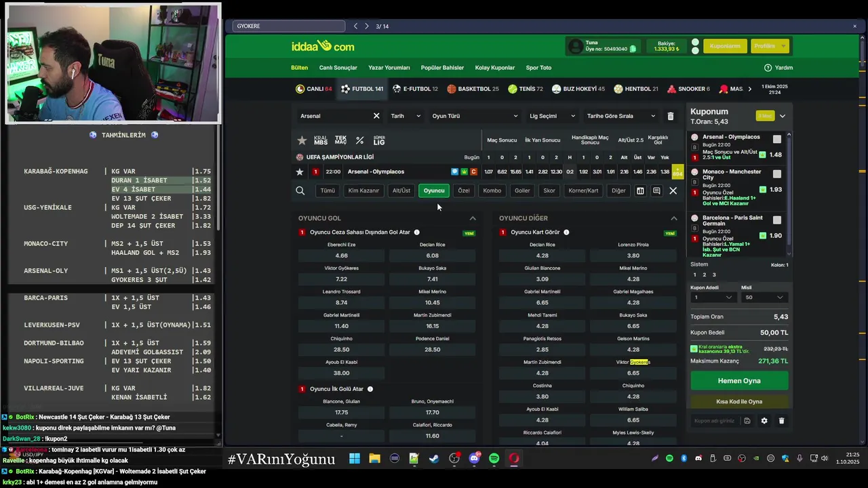Open Tarihe Göre Sırala sort dropdown
This screenshot has width=868, height=488.
pos(621,116)
